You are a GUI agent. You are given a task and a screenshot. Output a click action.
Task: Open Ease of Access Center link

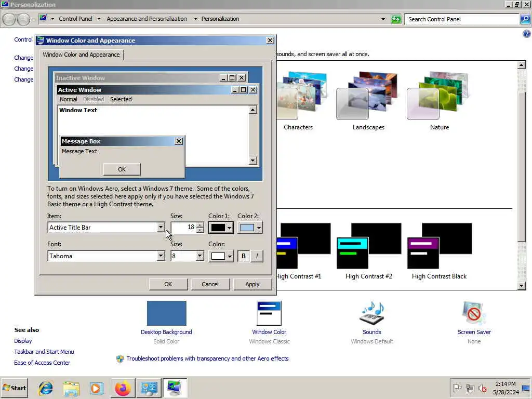click(x=42, y=362)
